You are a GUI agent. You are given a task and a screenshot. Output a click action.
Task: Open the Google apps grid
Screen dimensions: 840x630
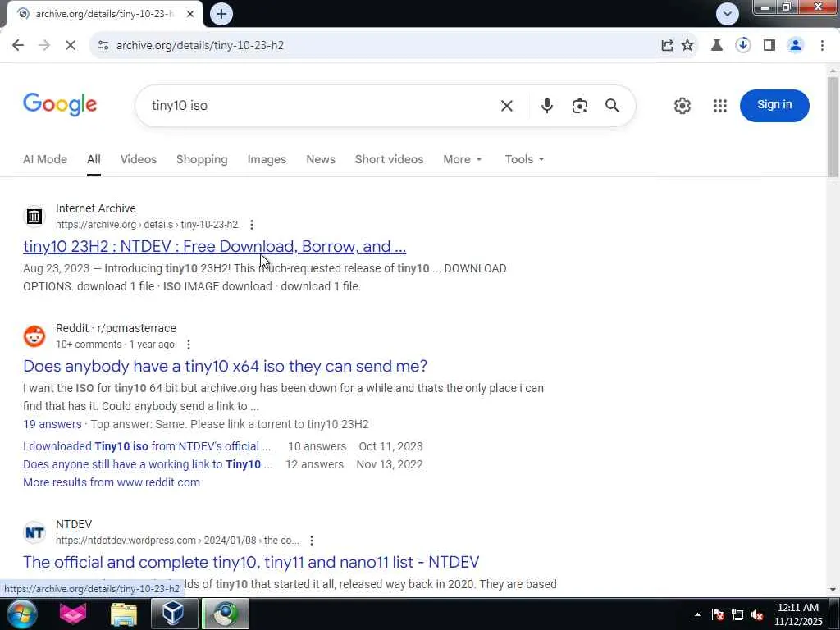click(x=720, y=106)
